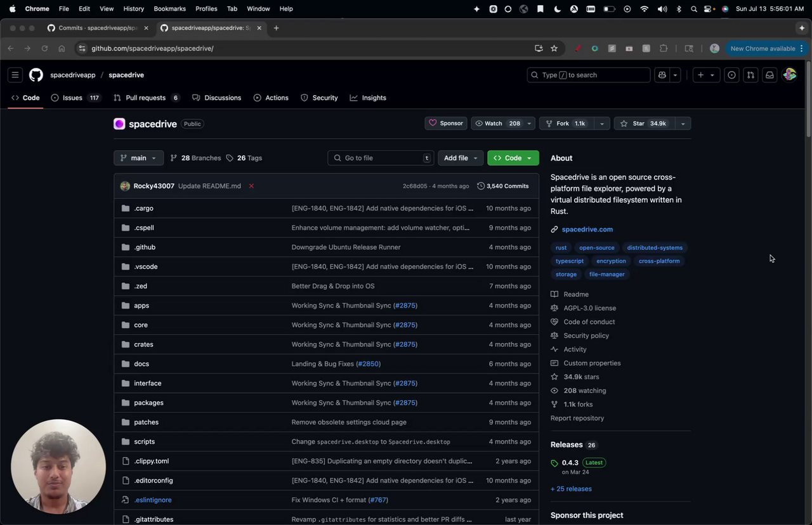Open the 28 Branches link
The height and width of the screenshot is (525, 812).
tap(195, 158)
